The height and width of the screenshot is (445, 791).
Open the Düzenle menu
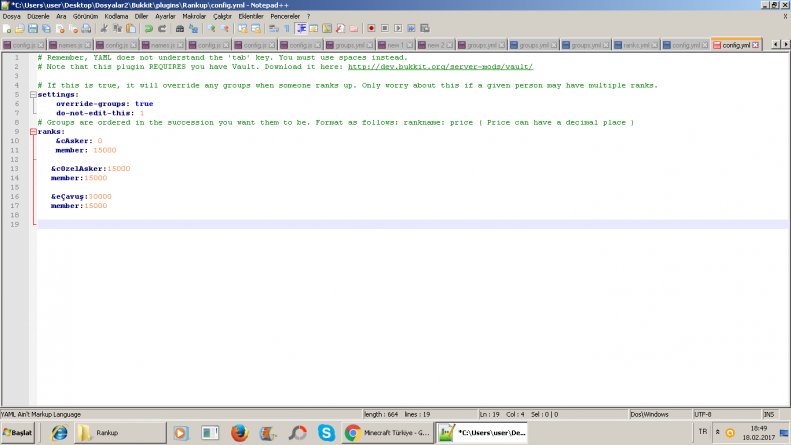pos(38,16)
